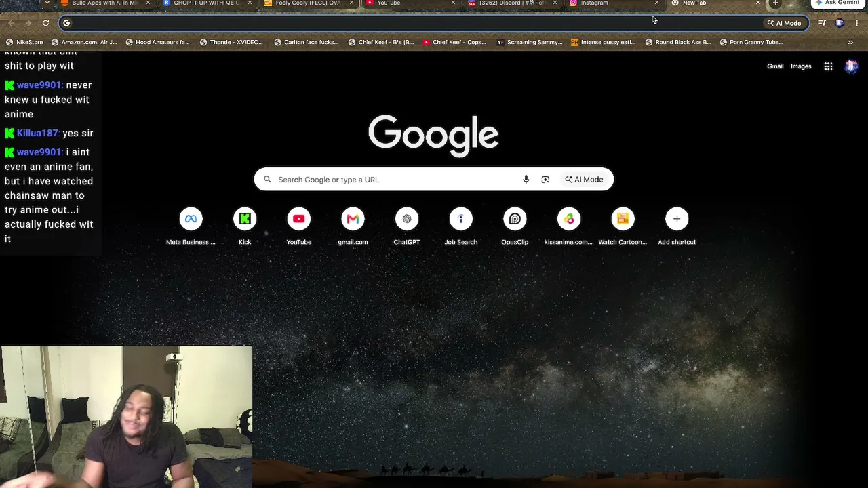This screenshot has width=868, height=488.
Task: Close the Instagram tab
Action: coord(656,3)
